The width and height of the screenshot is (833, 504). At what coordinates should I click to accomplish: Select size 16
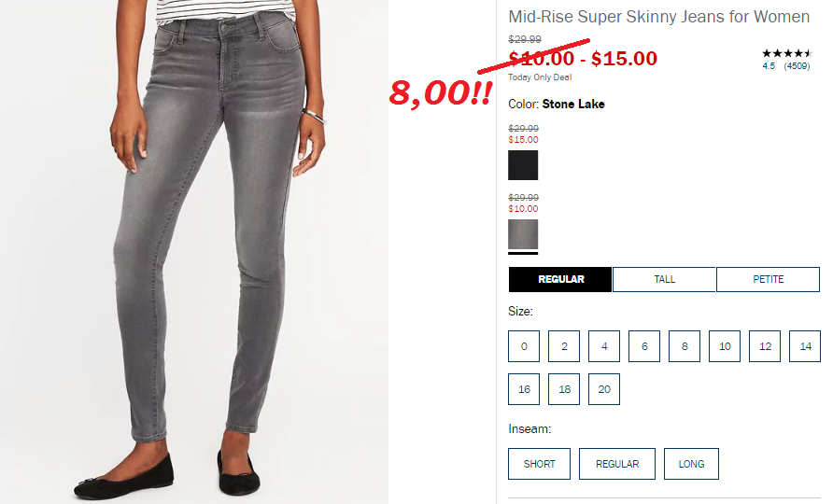click(524, 389)
